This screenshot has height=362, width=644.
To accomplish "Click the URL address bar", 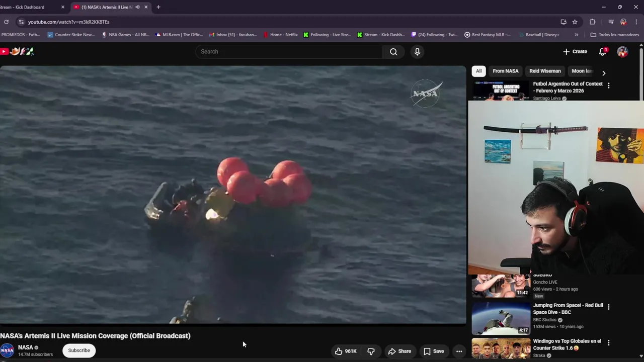I will [x=287, y=22].
